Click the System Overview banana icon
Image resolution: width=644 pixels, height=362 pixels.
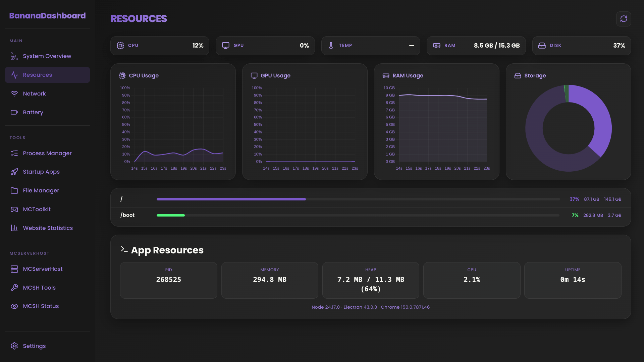coord(14,56)
